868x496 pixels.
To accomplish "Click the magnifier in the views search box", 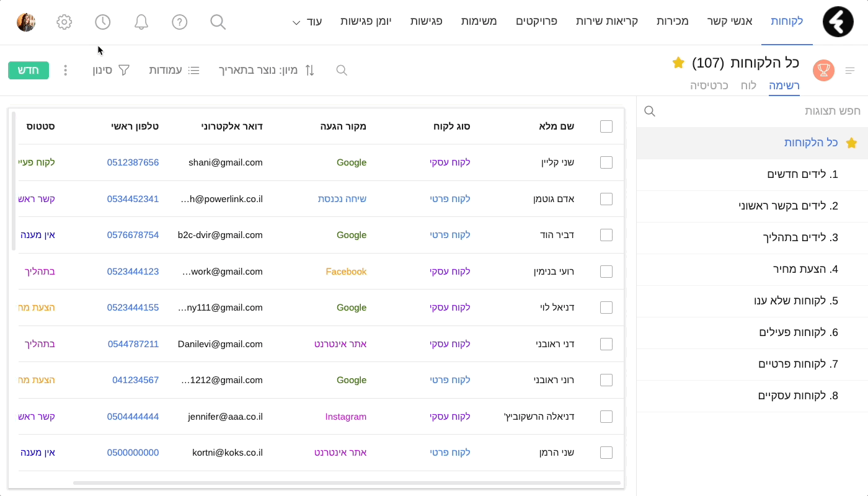I will point(650,111).
